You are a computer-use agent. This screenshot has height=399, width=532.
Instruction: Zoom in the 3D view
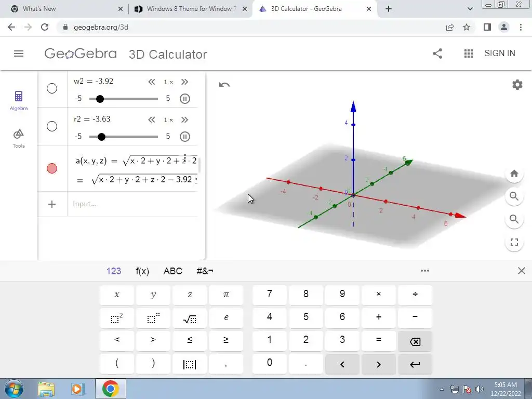[514, 196]
